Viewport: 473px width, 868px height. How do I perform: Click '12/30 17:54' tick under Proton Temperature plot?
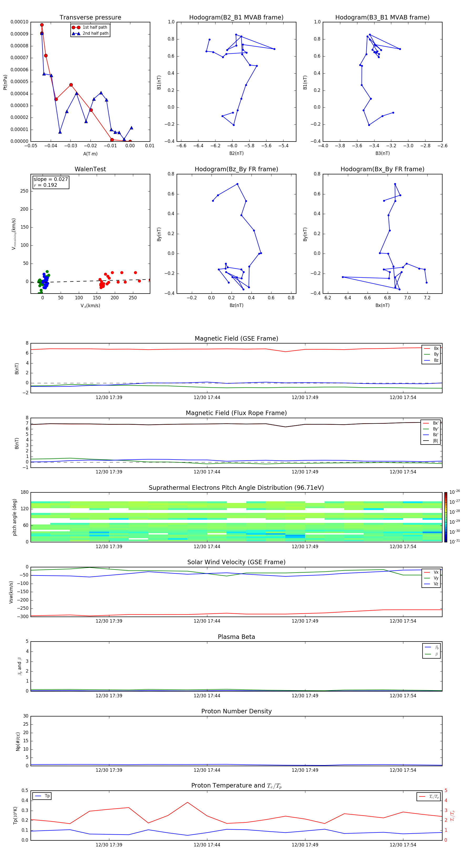click(403, 845)
